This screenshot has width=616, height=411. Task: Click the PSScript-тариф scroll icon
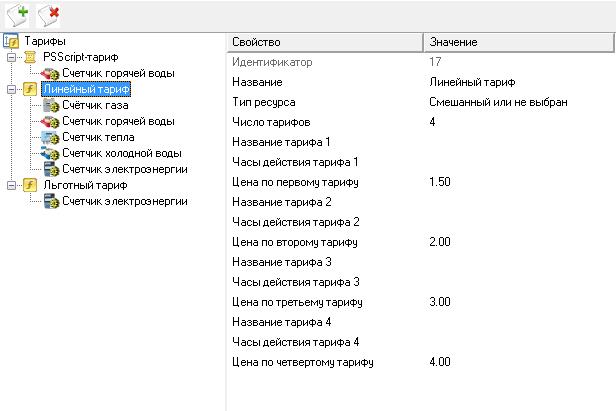point(30,57)
